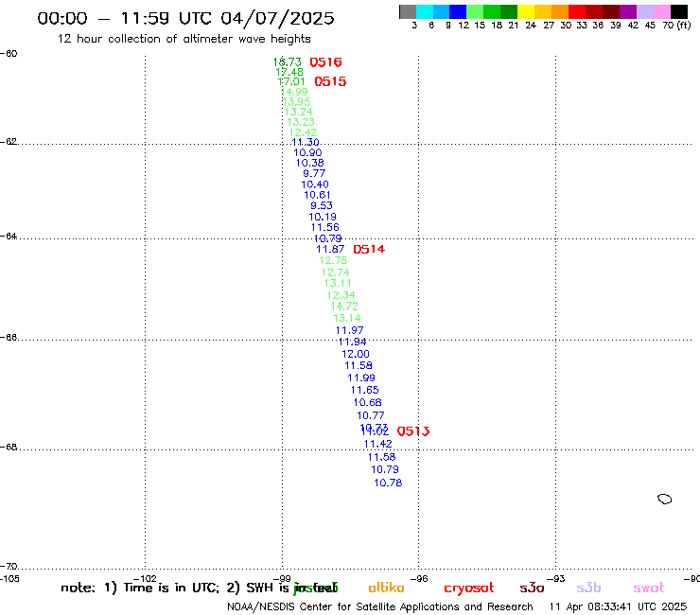This screenshot has height=615, width=700.
Task: Click the 12.75 wave height
Action: coord(333,260)
